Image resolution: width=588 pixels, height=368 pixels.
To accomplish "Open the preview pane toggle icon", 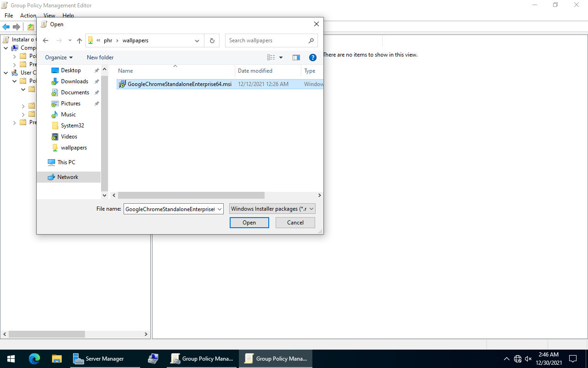I will (x=296, y=57).
